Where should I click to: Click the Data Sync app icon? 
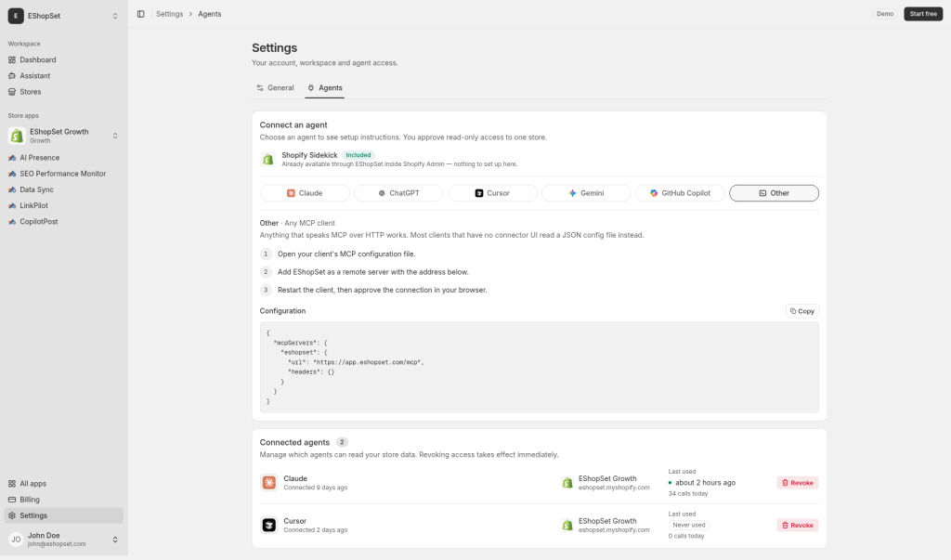click(x=12, y=189)
